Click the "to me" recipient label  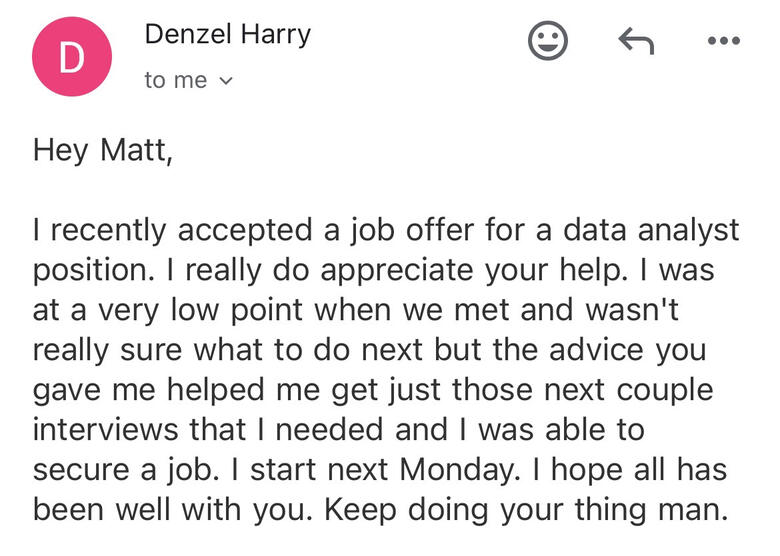tap(176, 81)
